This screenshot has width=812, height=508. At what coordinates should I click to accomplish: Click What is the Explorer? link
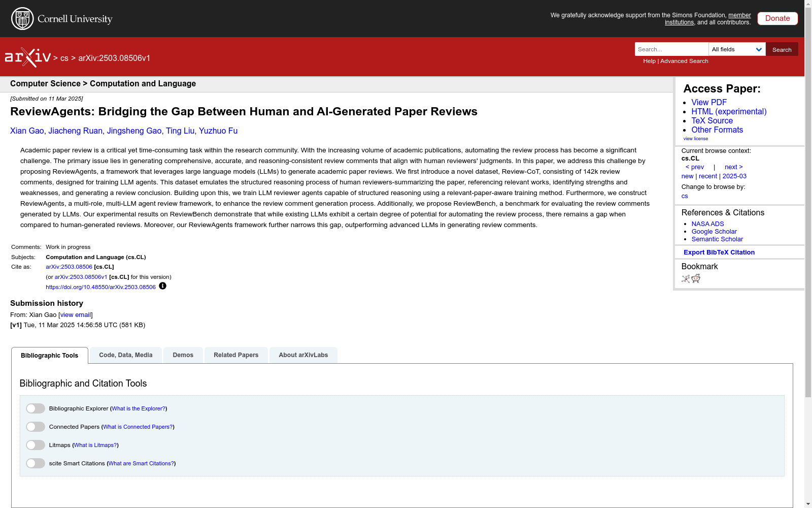click(x=139, y=408)
